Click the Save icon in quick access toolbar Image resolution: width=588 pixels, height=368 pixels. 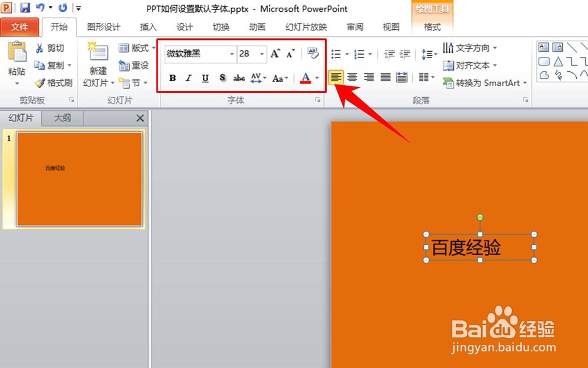point(25,8)
